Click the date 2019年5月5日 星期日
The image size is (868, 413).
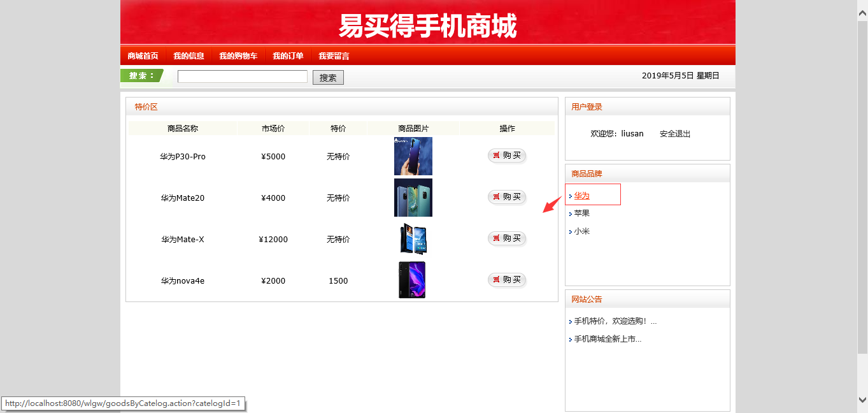pos(680,76)
